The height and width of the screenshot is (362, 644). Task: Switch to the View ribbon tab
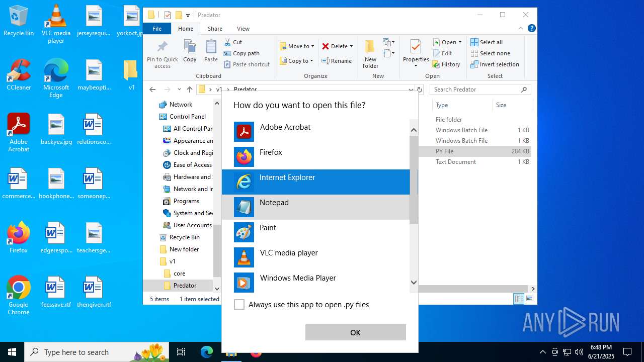[x=243, y=29]
